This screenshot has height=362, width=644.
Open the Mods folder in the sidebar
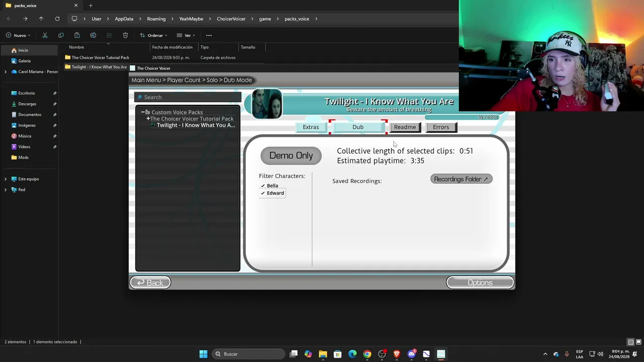coord(23,157)
